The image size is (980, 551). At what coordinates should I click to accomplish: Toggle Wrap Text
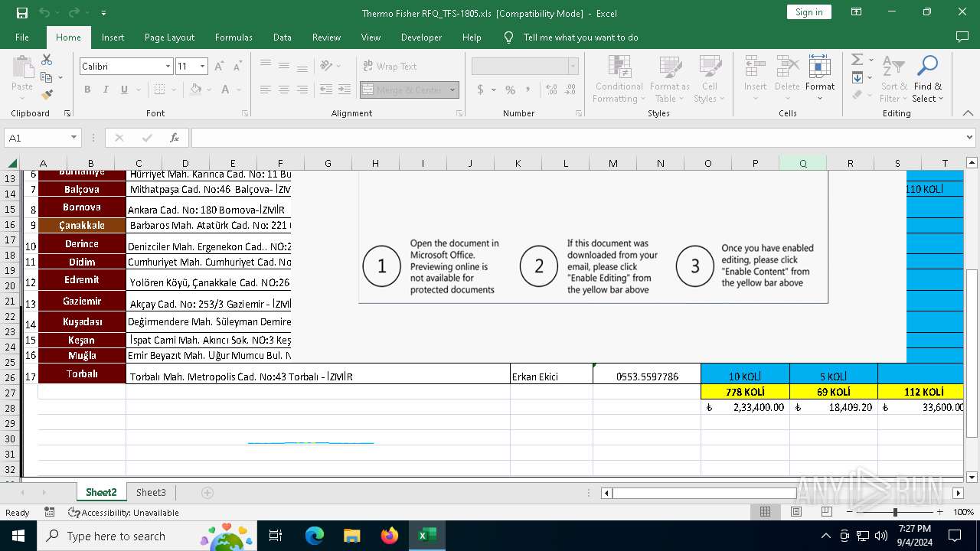pyautogui.click(x=390, y=67)
